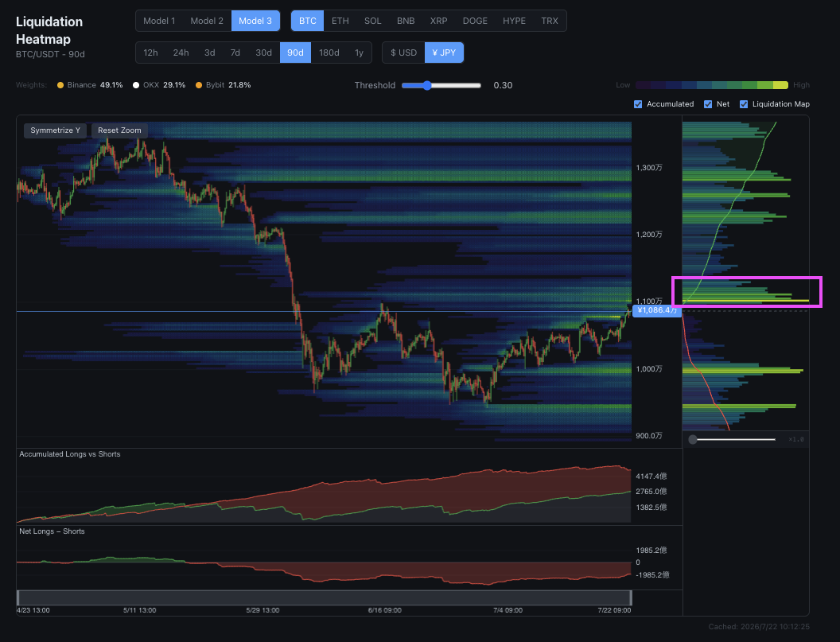Switch currency to $ USD
The width and height of the screenshot is (840, 642).
[403, 53]
